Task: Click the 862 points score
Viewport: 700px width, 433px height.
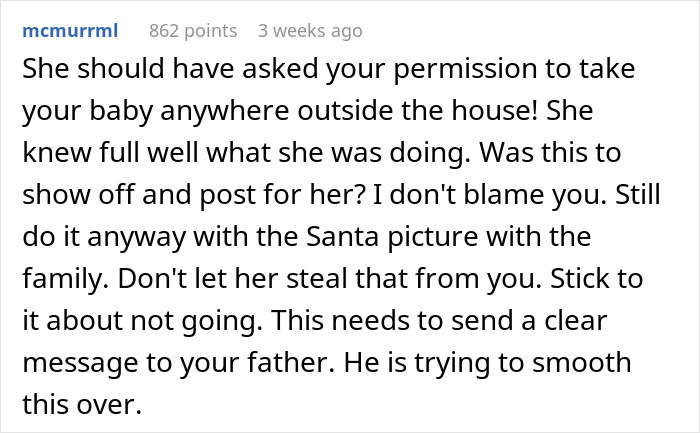Action: click(193, 31)
